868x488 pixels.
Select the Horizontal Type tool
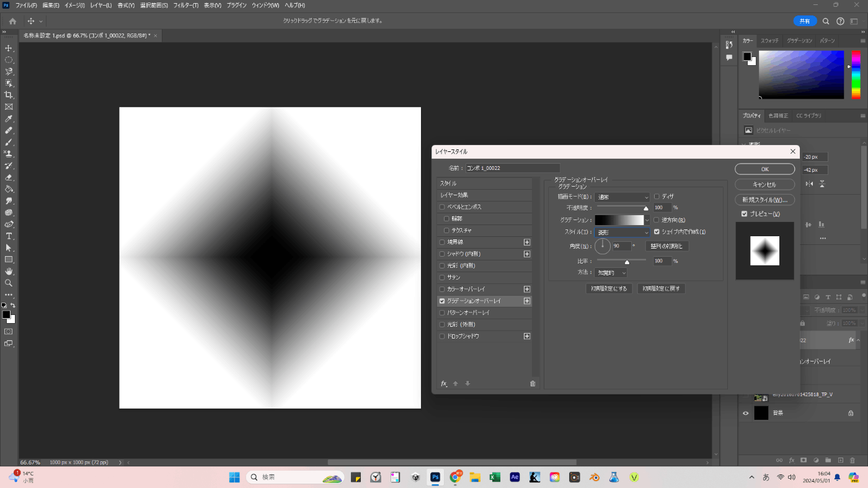pos(9,236)
